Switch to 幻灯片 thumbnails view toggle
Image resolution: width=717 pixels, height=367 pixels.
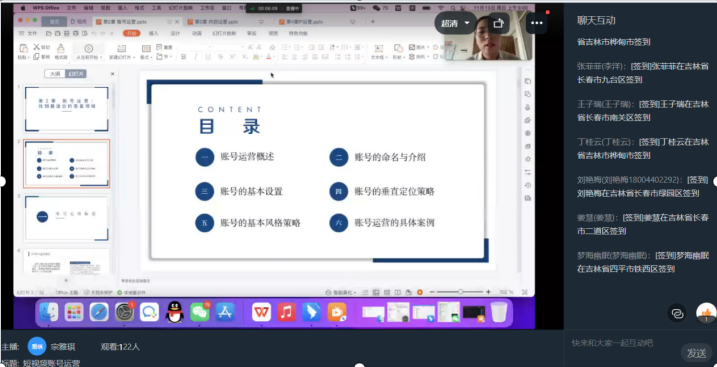pyautogui.click(x=75, y=74)
